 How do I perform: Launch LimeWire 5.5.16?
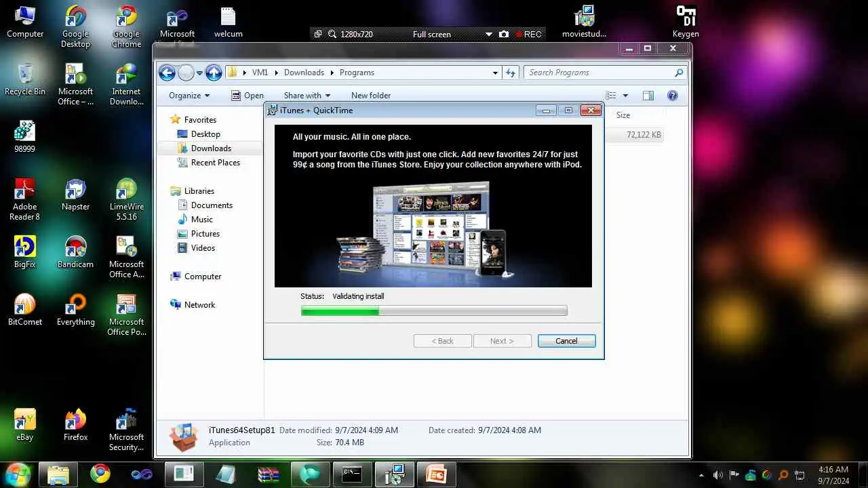tap(126, 200)
